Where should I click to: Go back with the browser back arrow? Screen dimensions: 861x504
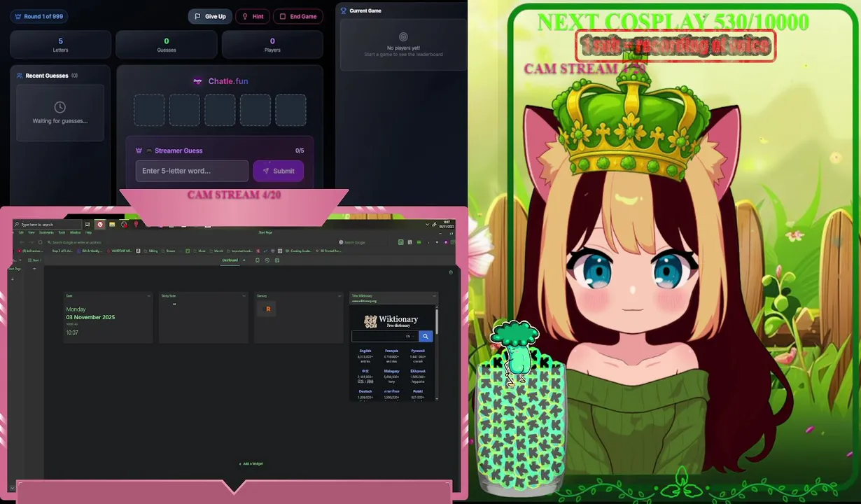pyautogui.click(x=22, y=242)
